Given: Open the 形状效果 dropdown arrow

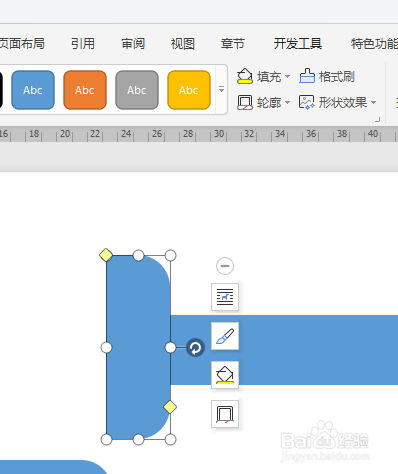Looking at the screenshot, I should coord(374,102).
